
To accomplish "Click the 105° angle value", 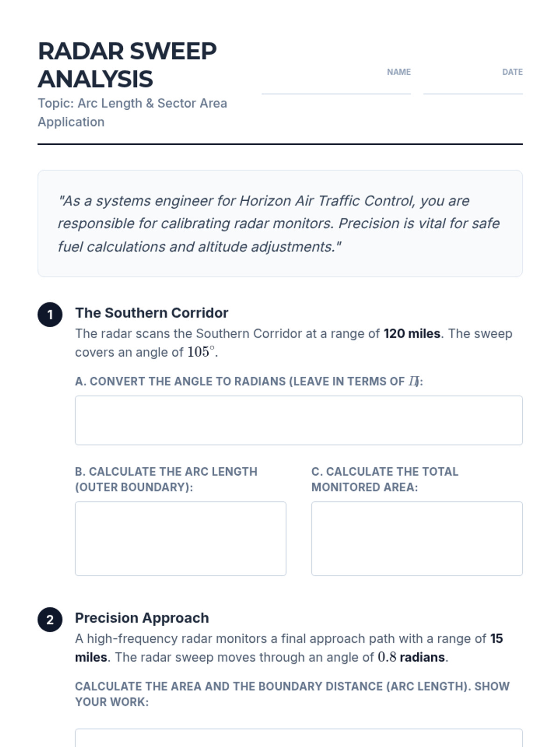I will tap(201, 352).
